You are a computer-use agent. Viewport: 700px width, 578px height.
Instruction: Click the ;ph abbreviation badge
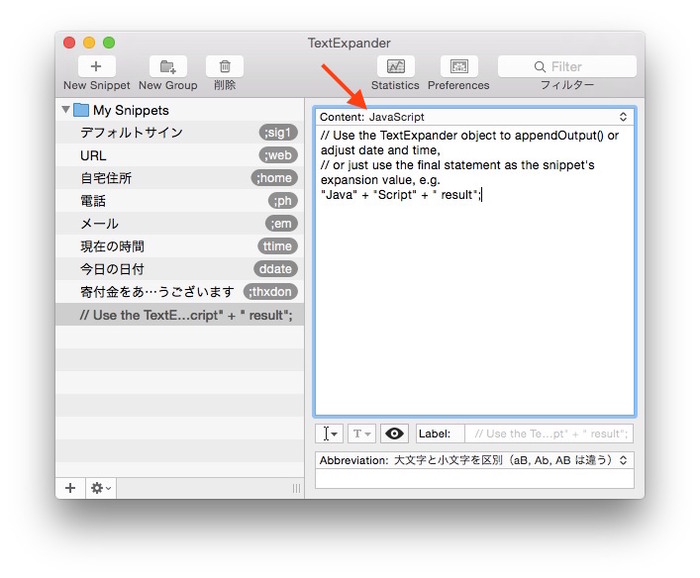pos(283,201)
